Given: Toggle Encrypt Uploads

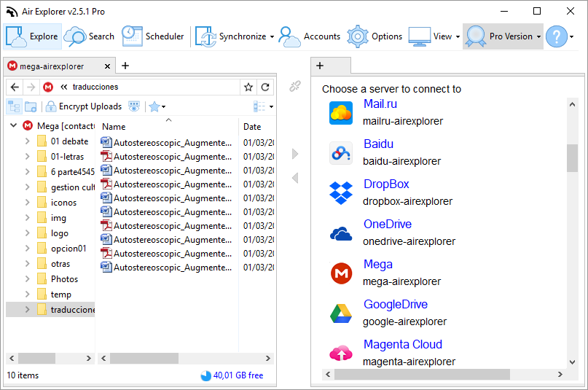Looking at the screenshot, I should 84,106.
